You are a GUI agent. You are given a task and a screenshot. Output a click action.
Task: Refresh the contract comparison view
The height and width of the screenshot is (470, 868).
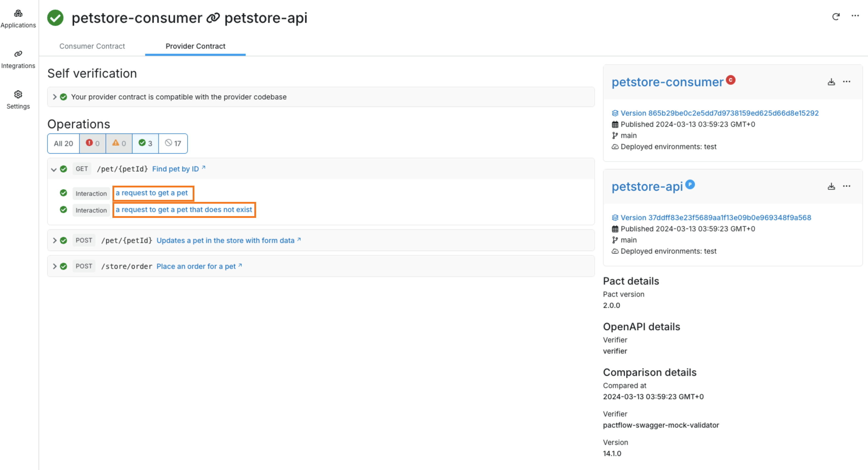point(836,16)
